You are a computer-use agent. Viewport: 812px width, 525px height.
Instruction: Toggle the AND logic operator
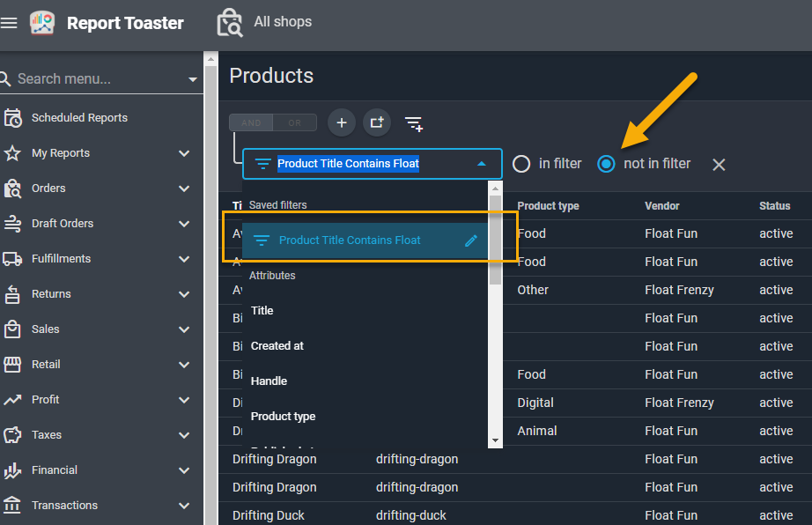[x=251, y=123]
